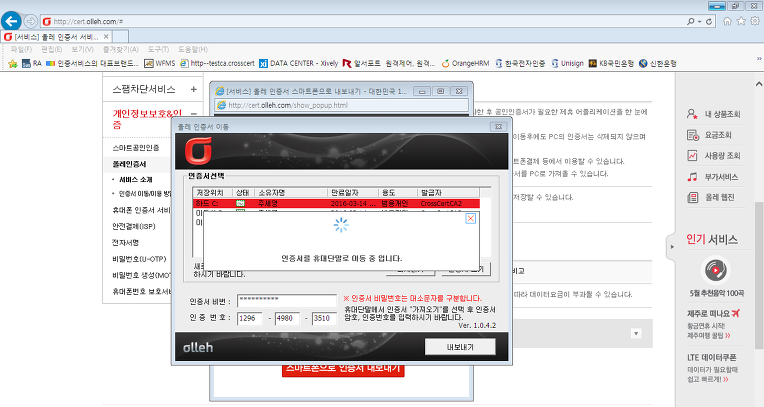Open the WFMS bookmark
This screenshot has width=764, height=407.
[160, 63]
